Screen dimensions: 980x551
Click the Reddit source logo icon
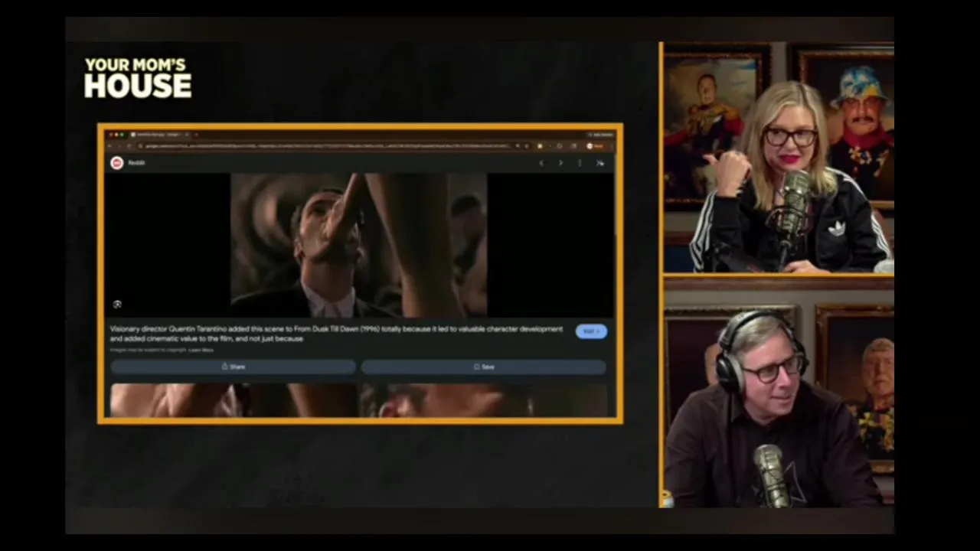pyautogui.click(x=116, y=162)
